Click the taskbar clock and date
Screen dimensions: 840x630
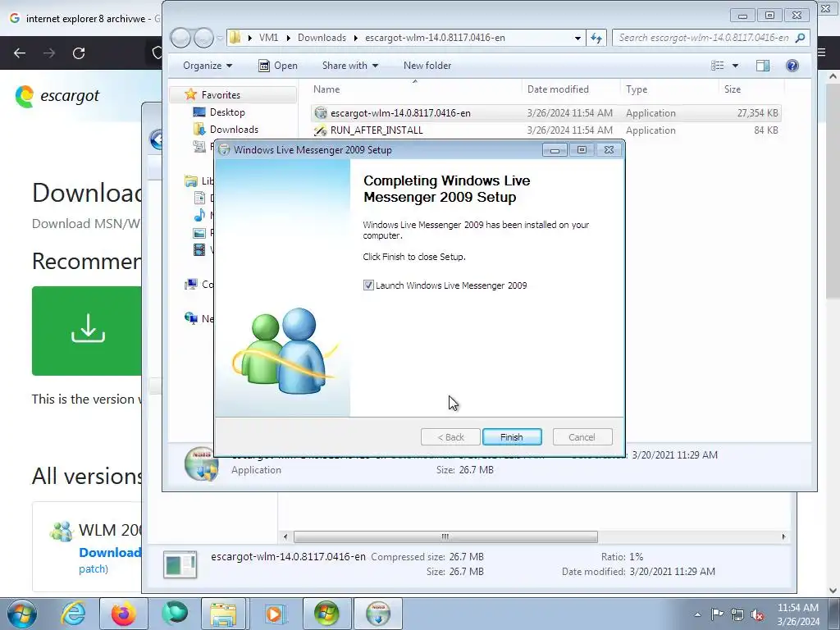pyautogui.click(x=798, y=614)
